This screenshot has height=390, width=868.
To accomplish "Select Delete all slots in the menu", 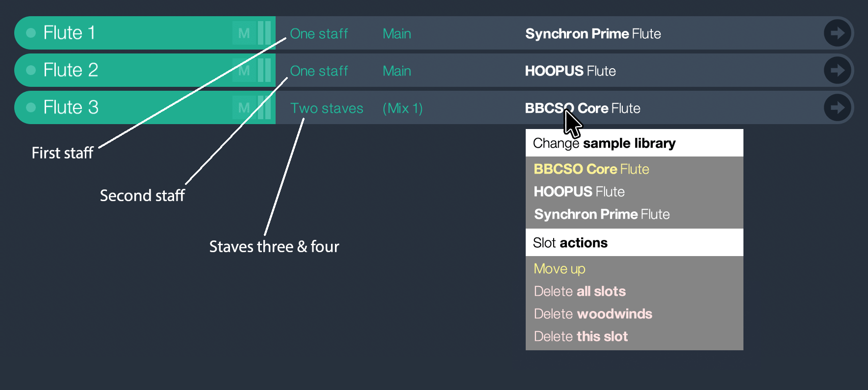I will (580, 291).
